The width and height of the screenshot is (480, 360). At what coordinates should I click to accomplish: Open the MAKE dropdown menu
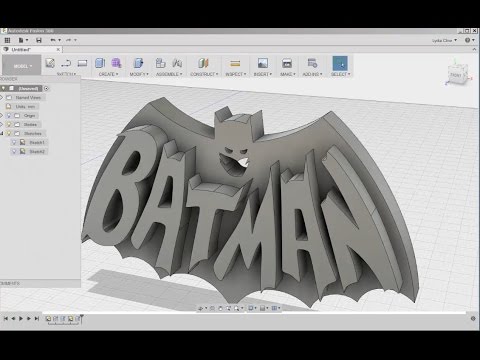(x=288, y=74)
